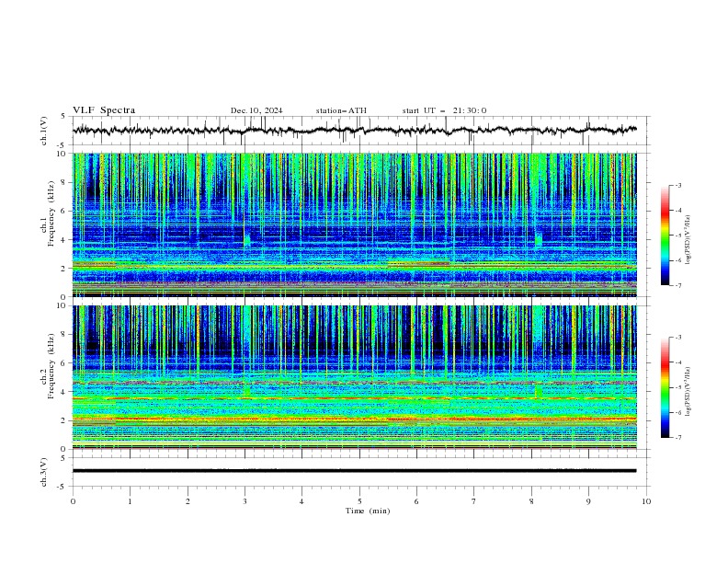Image resolution: width=728 pixels, height=563 pixels.
Task: Click the ch.3 flat voltage trace
Action: point(355,471)
